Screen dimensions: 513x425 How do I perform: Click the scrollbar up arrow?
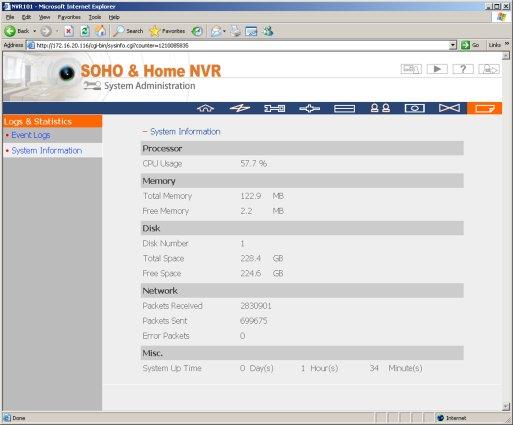(x=506, y=56)
